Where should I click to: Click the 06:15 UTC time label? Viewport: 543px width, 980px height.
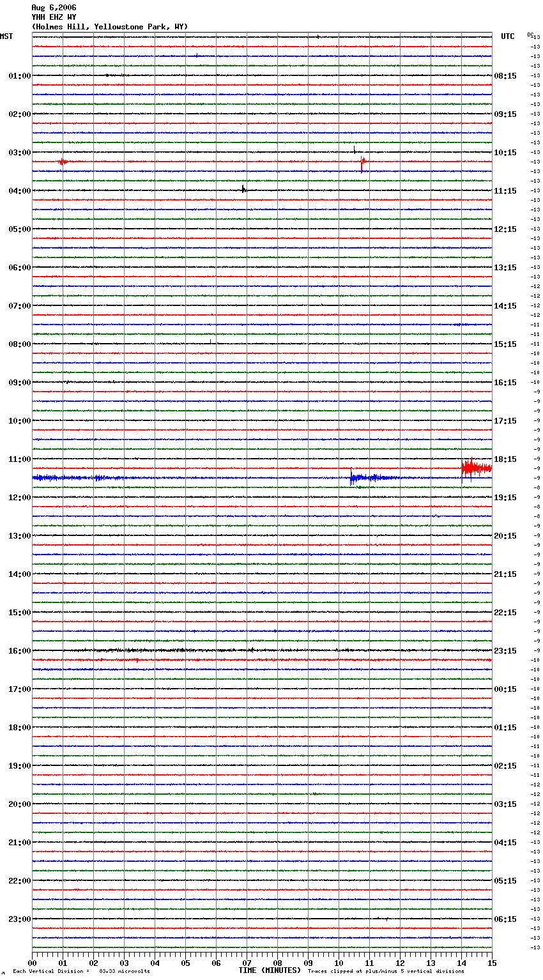[x=505, y=919]
